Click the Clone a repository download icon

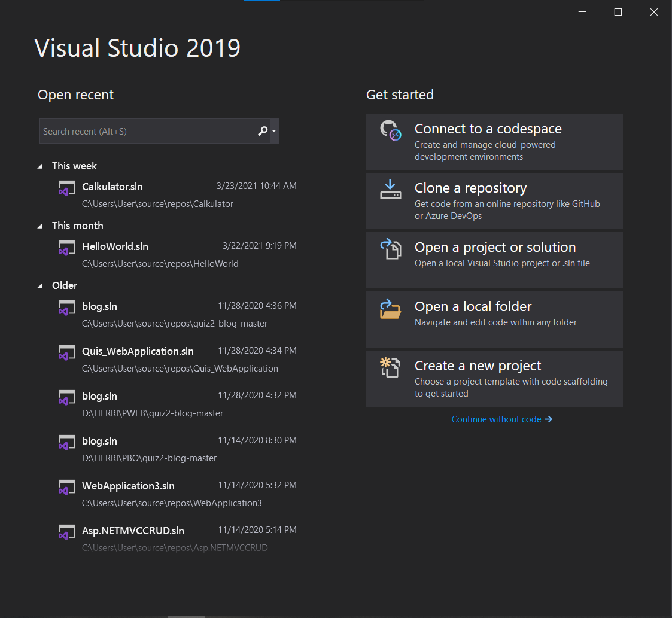[390, 190]
